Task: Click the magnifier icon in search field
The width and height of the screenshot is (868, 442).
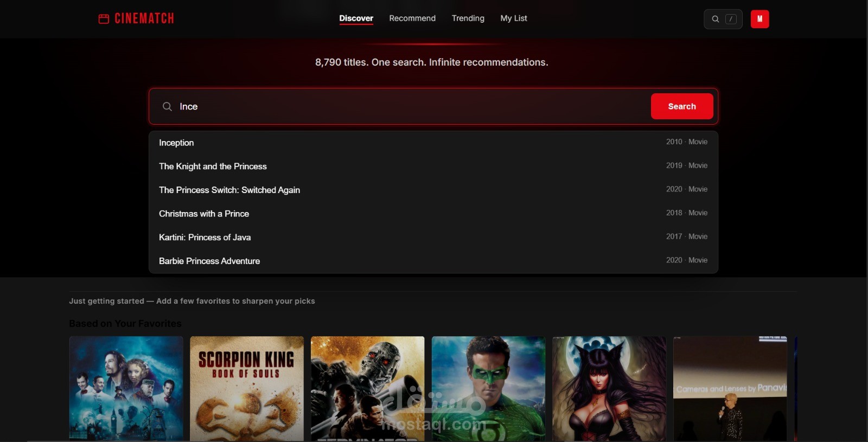Action: click(167, 106)
